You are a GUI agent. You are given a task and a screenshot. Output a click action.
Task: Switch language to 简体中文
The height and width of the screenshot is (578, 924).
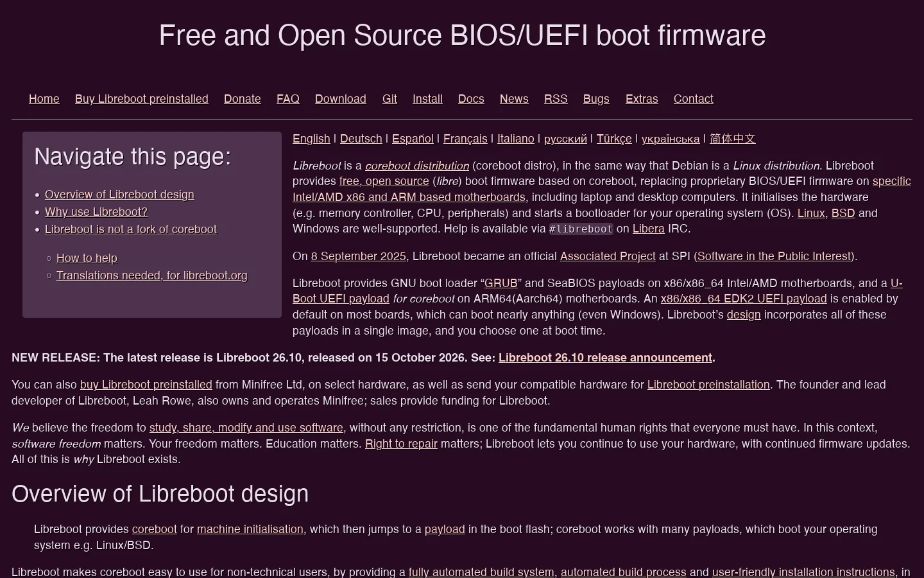click(732, 139)
